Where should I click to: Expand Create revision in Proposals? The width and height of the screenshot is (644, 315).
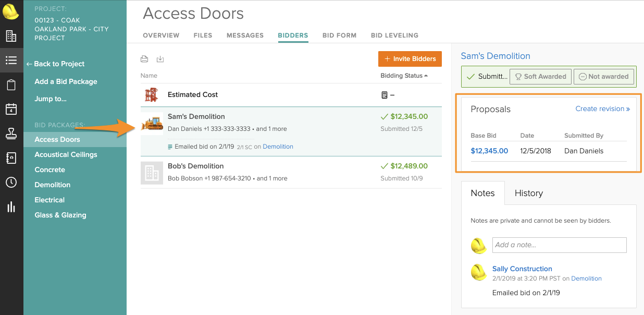(x=602, y=109)
